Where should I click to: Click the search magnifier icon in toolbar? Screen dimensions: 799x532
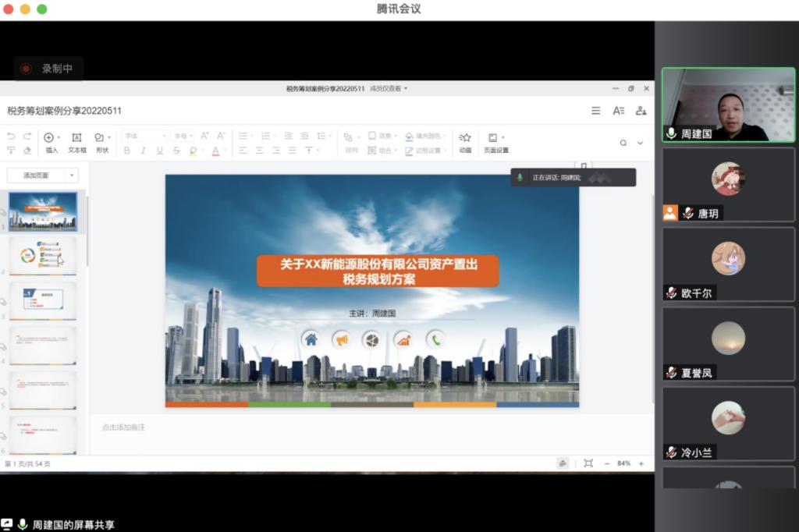coord(623,143)
